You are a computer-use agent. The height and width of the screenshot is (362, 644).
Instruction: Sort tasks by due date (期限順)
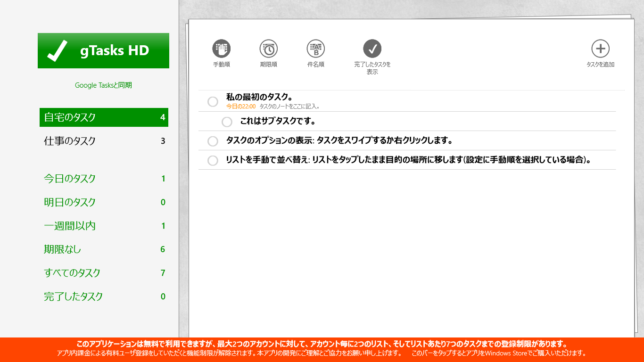pyautogui.click(x=268, y=49)
